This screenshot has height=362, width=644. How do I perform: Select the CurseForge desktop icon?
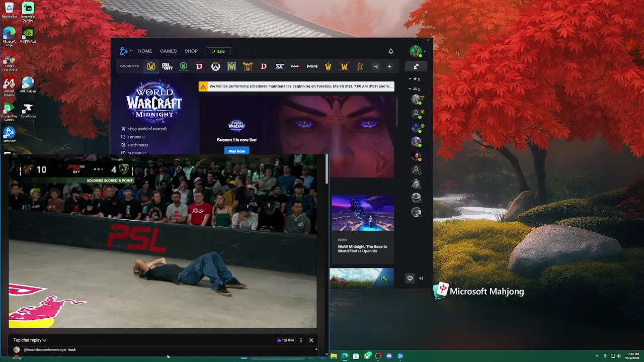point(28,111)
